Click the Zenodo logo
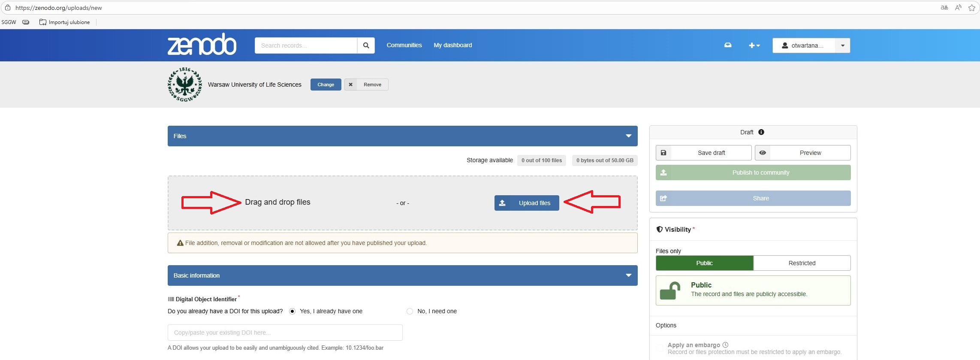980x360 pixels. (202, 45)
